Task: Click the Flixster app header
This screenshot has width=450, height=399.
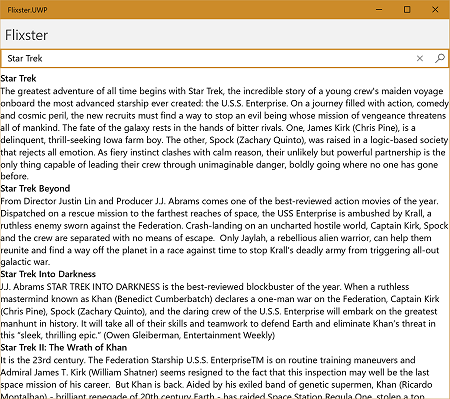Action: point(26,35)
